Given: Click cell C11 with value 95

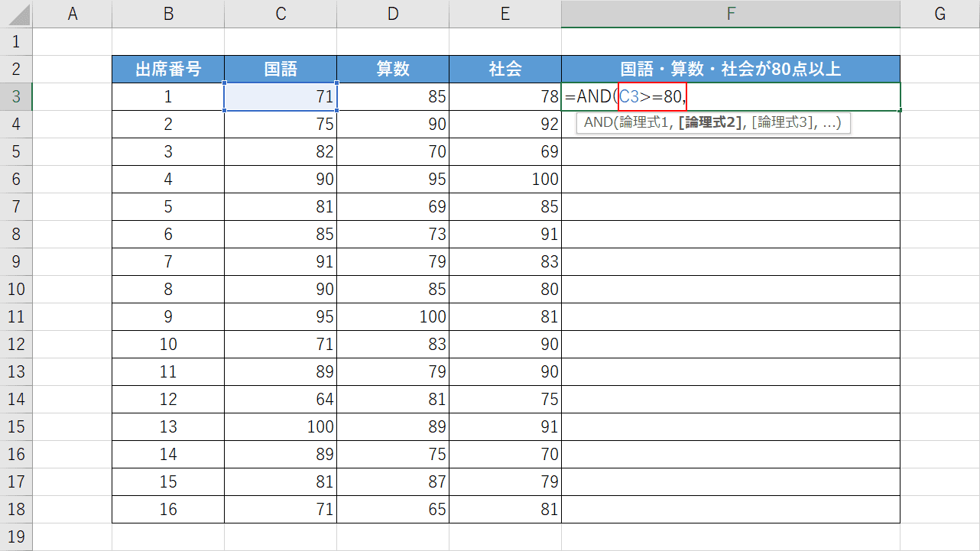Looking at the screenshot, I should [281, 316].
